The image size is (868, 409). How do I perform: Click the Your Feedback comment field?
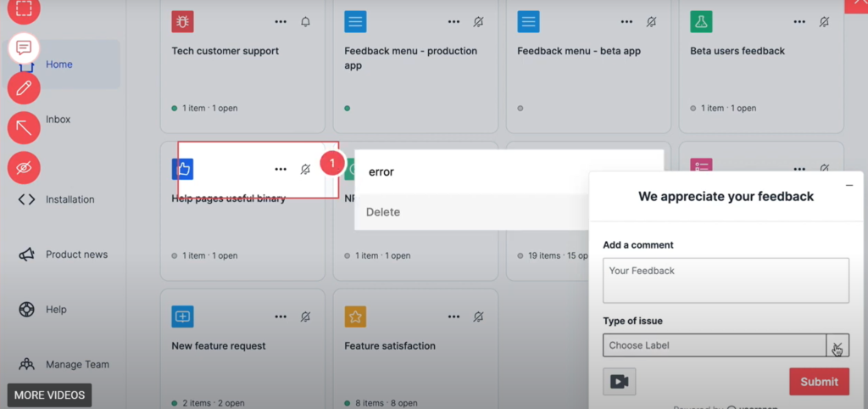pyautogui.click(x=726, y=281)
